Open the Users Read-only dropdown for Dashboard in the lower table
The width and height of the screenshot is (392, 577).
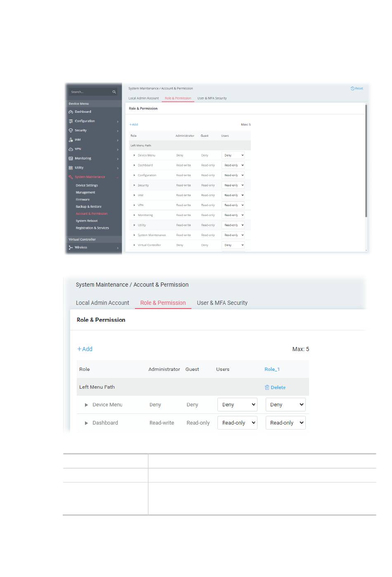tap(237, 423)
